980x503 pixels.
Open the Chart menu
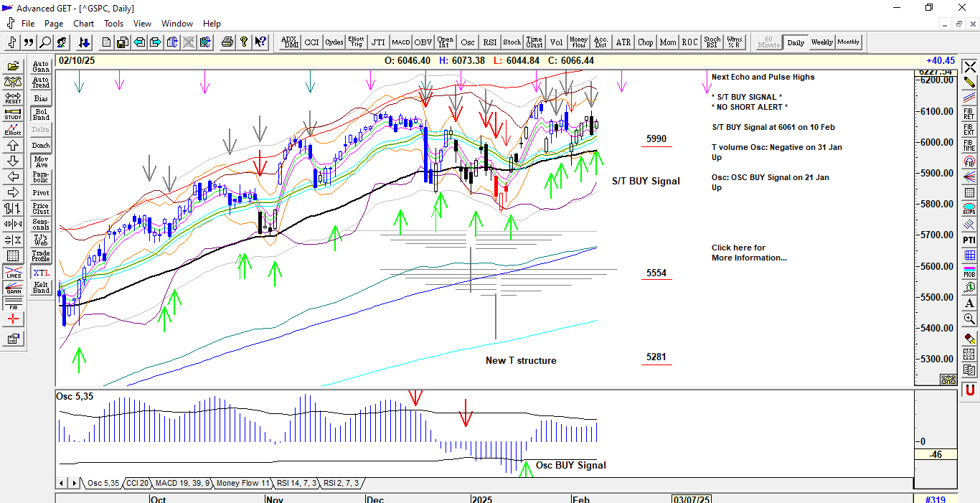pos(84,24)
